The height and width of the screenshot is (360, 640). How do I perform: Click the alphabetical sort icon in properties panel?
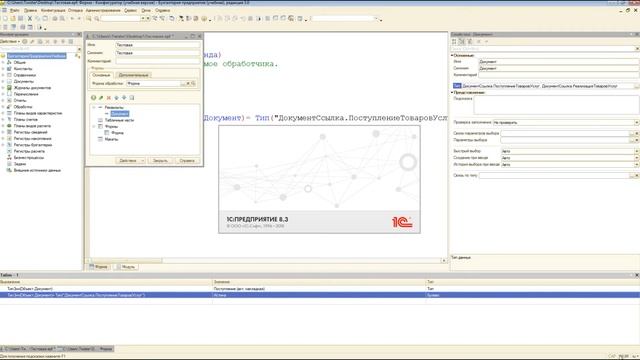click(x=462, y=42)
